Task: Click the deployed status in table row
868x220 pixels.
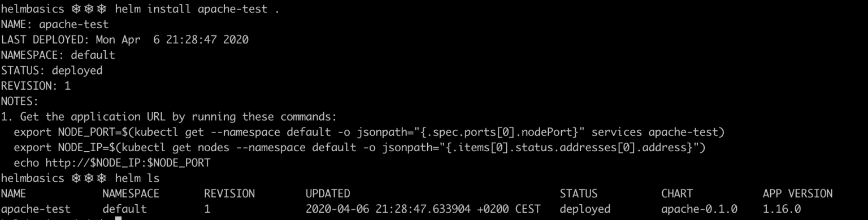Action: coord(585,209)
